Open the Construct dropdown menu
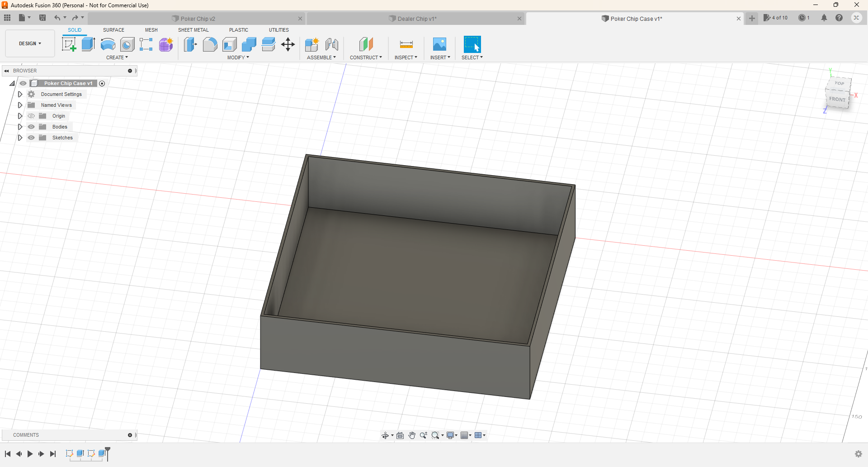 click(x=366, y=57)
